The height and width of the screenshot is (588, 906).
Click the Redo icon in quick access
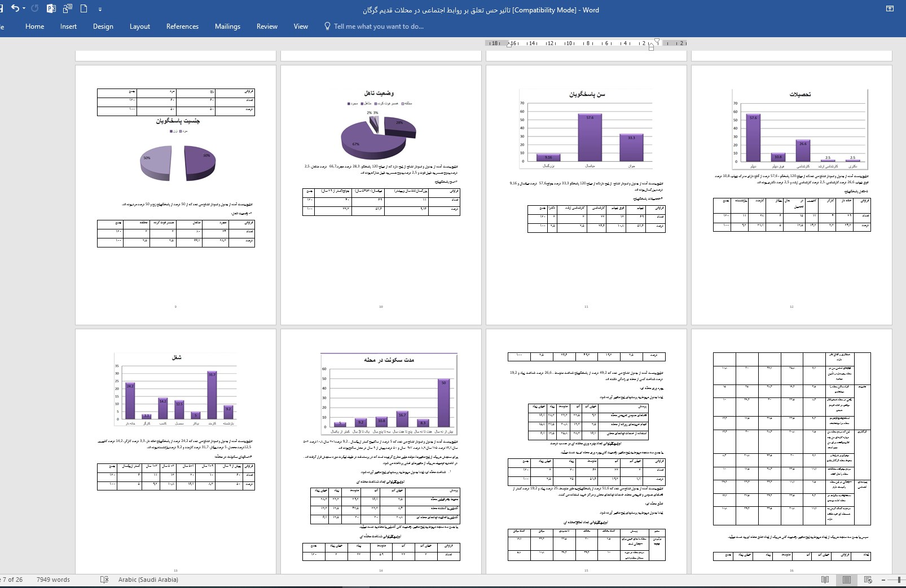coord(35,8)
